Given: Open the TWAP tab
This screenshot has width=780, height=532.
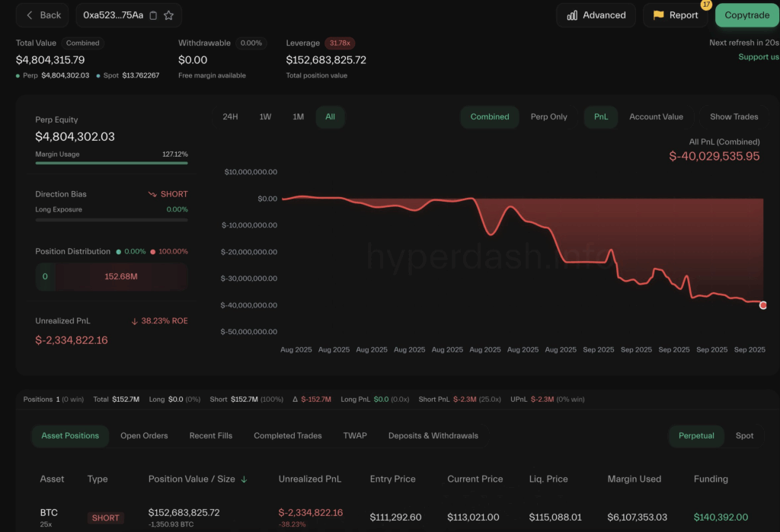Looking at the screenshot, I should pyautogui.click(x=355, y=436).
